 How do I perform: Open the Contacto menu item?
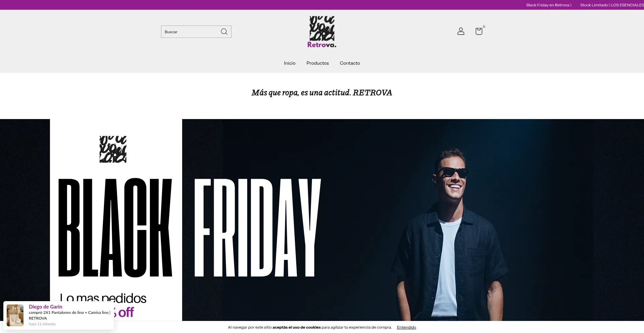[x=350, y=63]
